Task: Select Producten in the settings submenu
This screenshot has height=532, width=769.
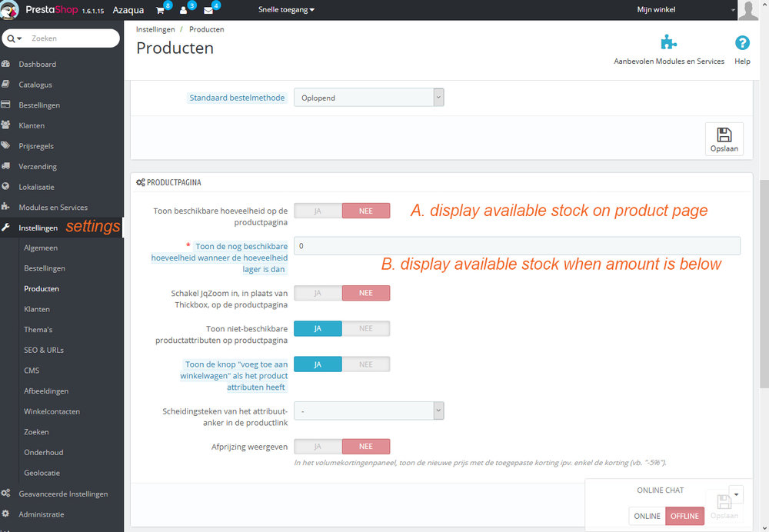Action: pos(42,289)
